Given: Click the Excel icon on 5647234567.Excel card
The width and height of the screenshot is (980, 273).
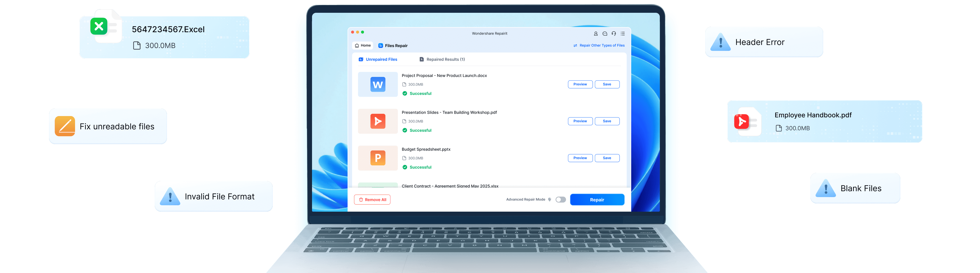Looking at the screenshot, I should point(99,26).
